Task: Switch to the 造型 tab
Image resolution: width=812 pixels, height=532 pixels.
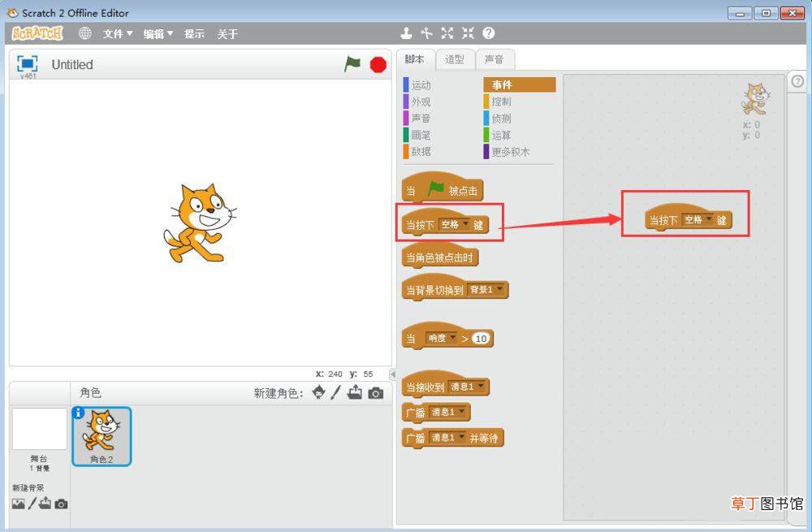Action: coord(454,59)
